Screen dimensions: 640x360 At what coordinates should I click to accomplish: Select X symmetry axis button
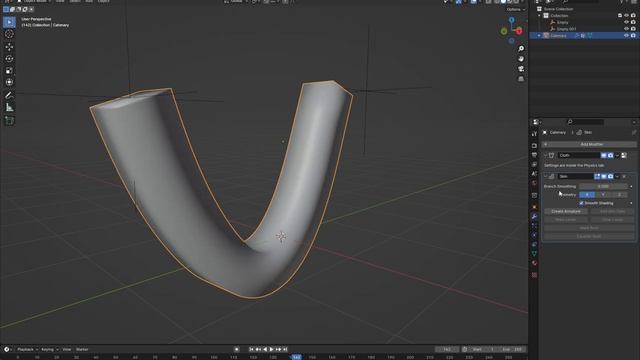pos(587,195)
